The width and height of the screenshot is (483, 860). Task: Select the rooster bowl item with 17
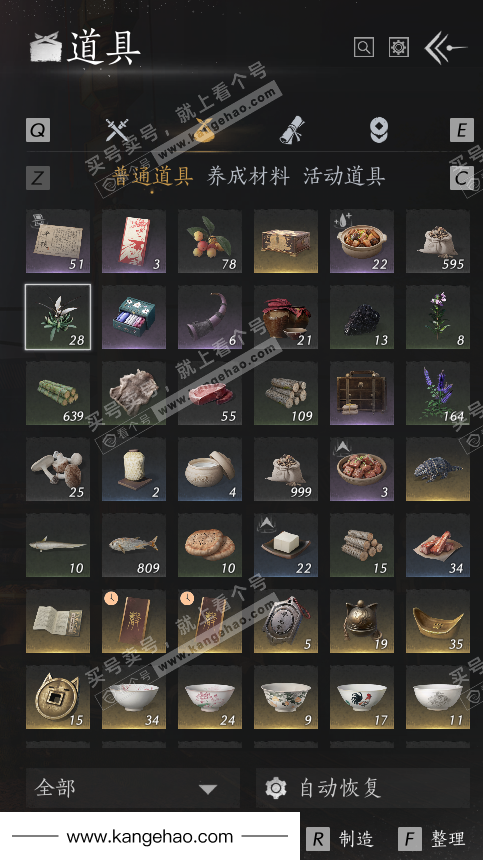[x=362, y=697]
